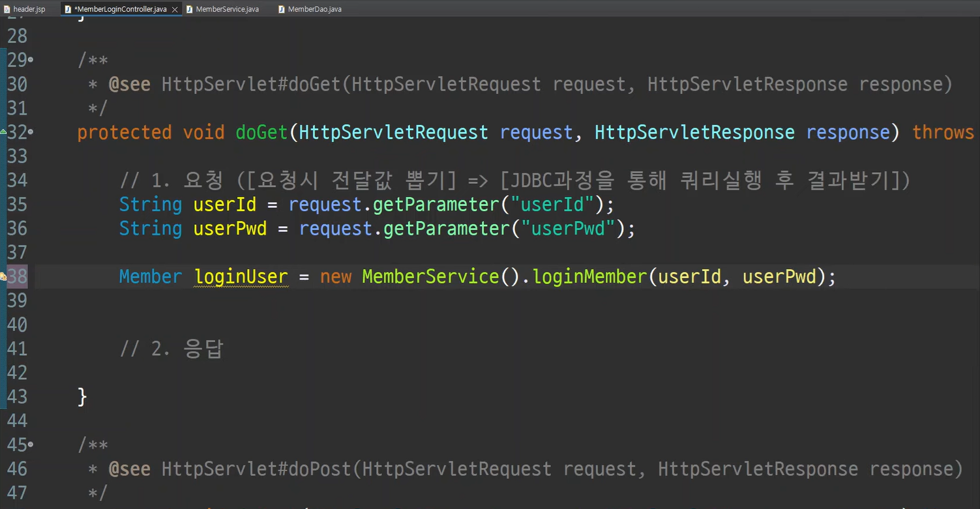Click 'HttpServlet#doGet' in the line 30 comment
This screenshot has height=509, width=980.
pyautogui.click(x=251, y=84)
